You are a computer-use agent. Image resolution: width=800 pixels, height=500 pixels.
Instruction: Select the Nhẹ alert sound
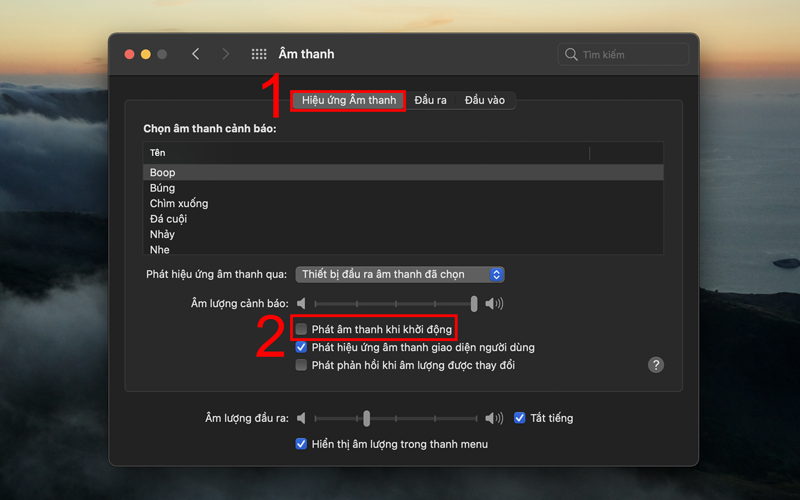(x=403, y=248)
